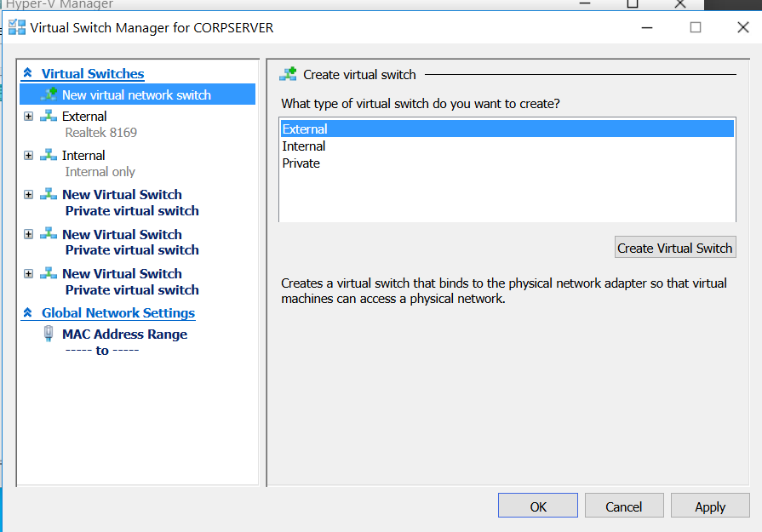Select Internal in switch type list
762x532 pixels.
coord(304,146)
